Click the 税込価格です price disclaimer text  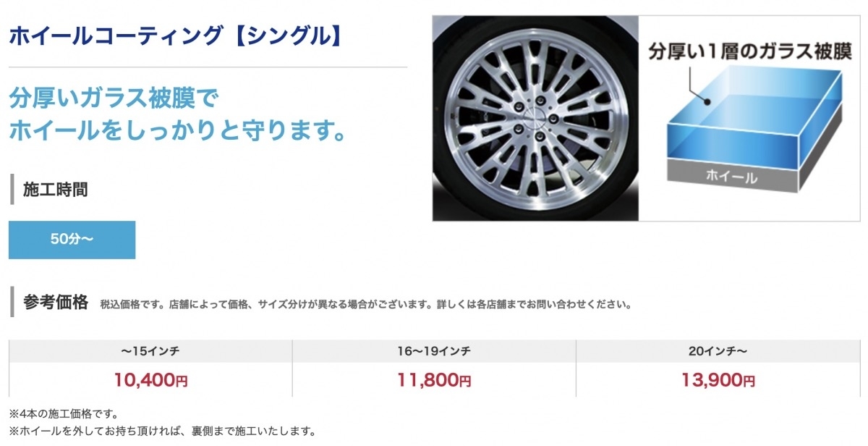365,305
